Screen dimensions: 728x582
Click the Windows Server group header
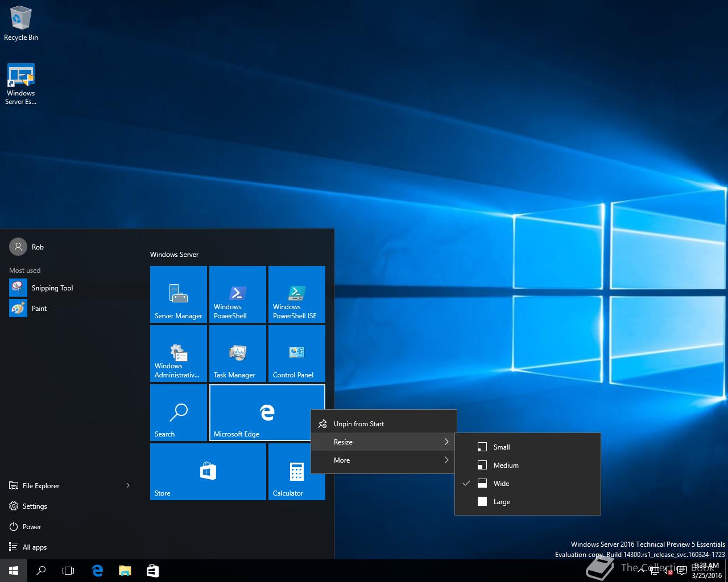tap(174, 254)
